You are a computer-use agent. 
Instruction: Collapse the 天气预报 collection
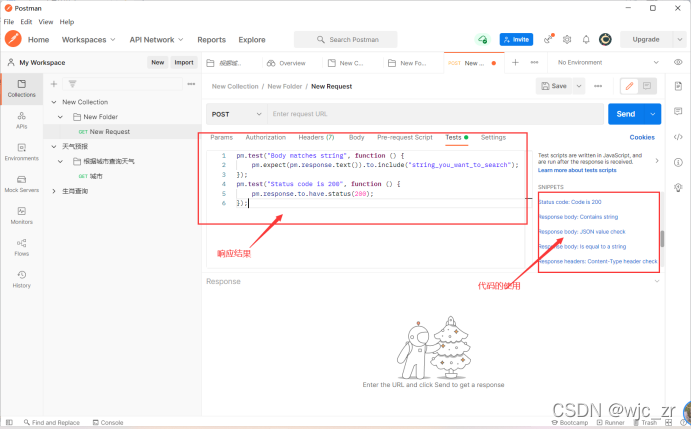click(54, 146)
